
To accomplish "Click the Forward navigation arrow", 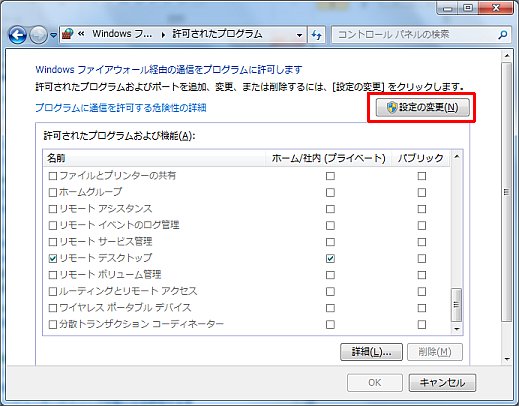I will (38, 35).
